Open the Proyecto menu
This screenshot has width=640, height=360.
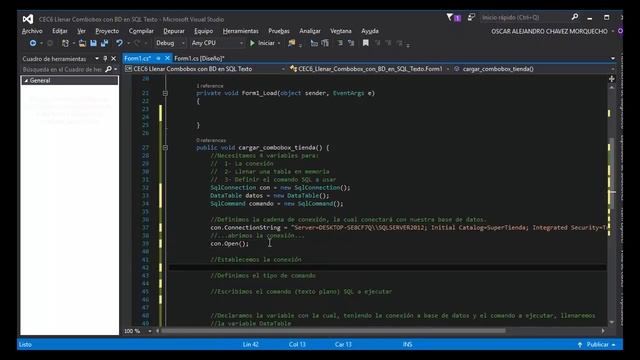coord(107,31)
